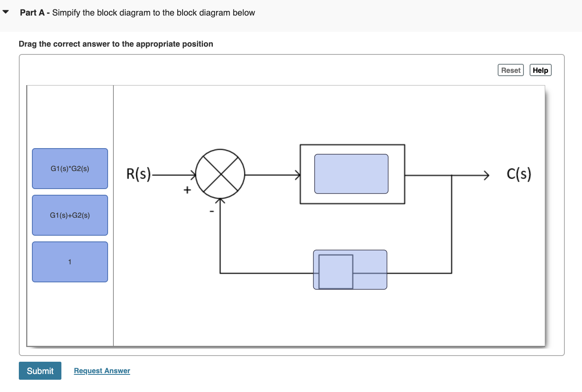Collapse the Part A section triangle
This screenshot has width=582, height=392.
[x=5, y=11]
